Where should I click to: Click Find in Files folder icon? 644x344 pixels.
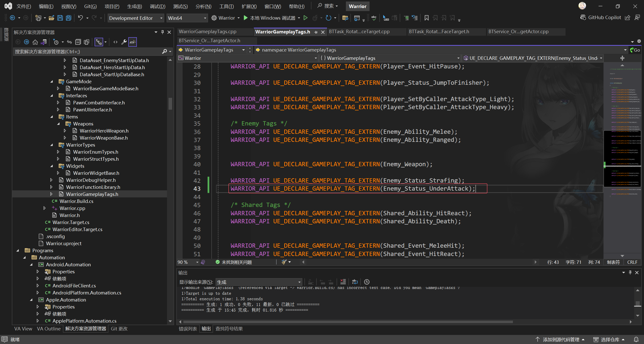tap(345, 18)
